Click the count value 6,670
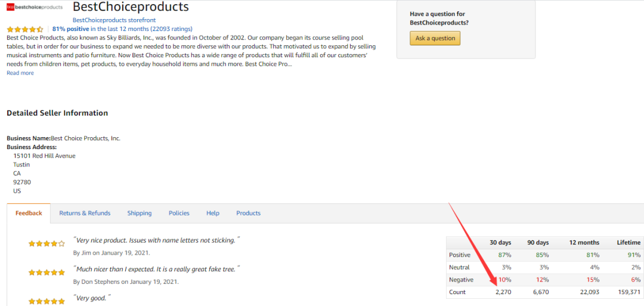Viewport: 644px width, 306px height. pos(540,292)
